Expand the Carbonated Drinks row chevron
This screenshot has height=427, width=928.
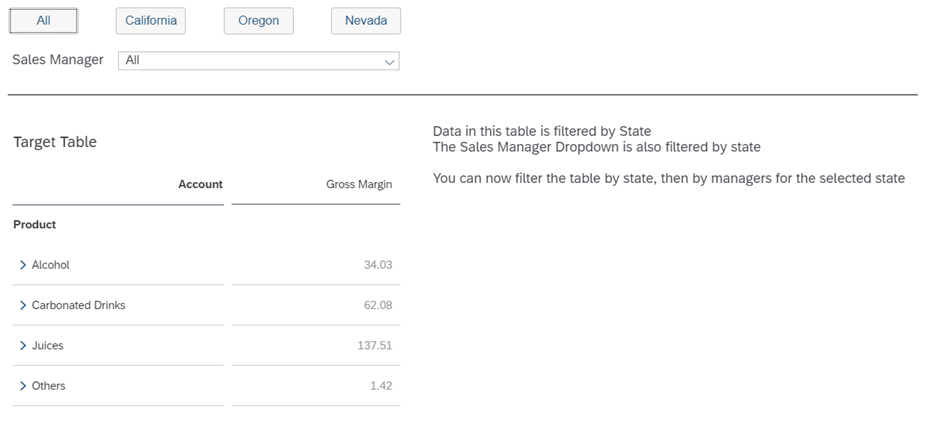23,305
